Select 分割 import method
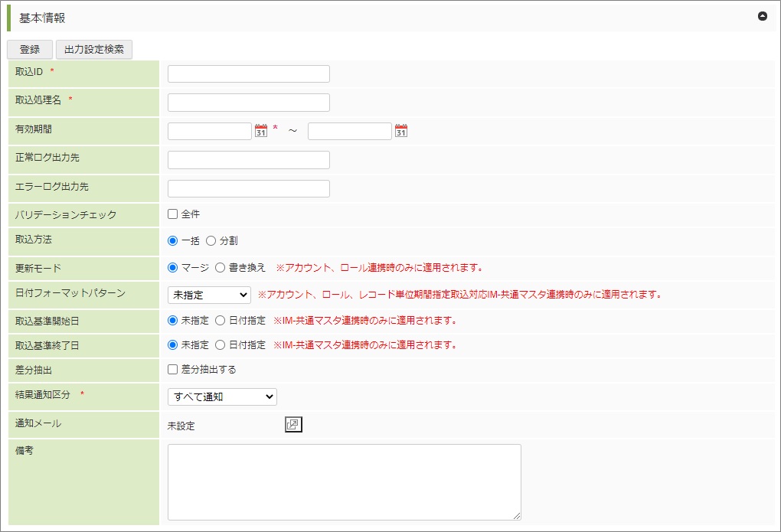 click(x=211, y=240)
